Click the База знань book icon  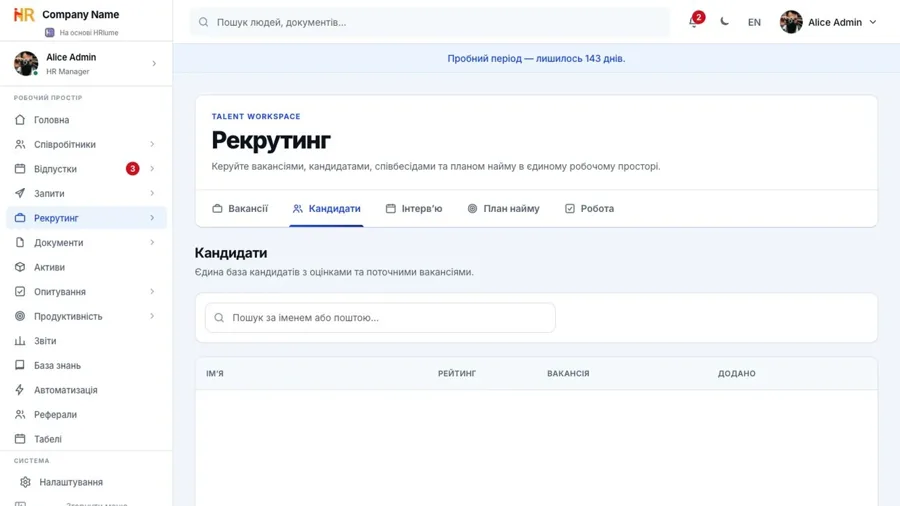click(20, 365)
